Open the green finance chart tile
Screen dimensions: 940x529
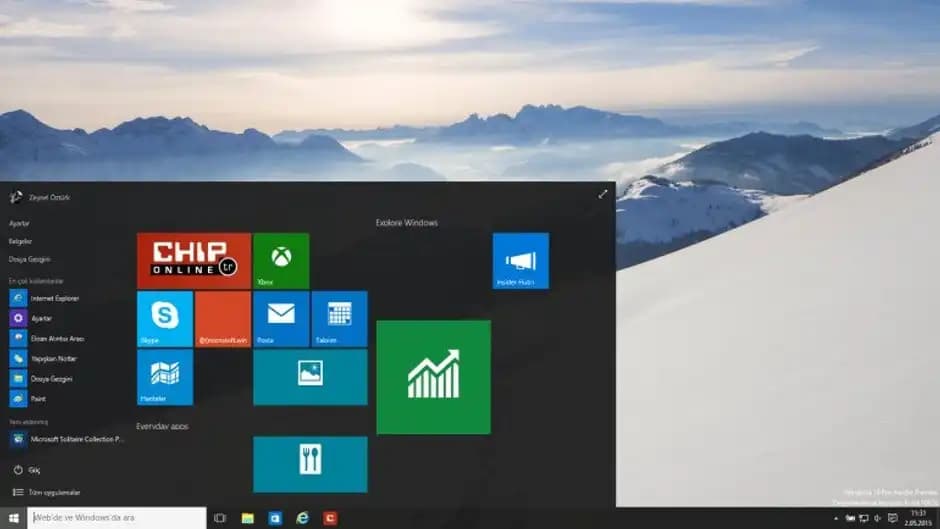[433, 376]
